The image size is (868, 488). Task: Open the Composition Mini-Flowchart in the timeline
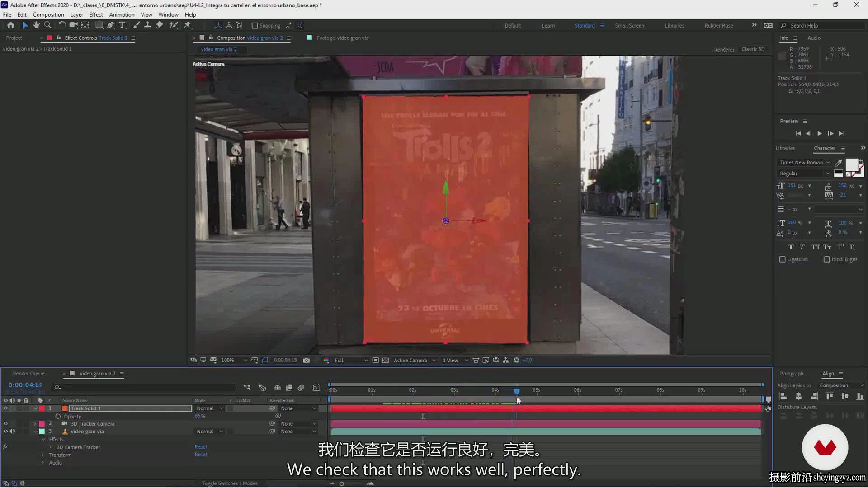tap(247, 388)
